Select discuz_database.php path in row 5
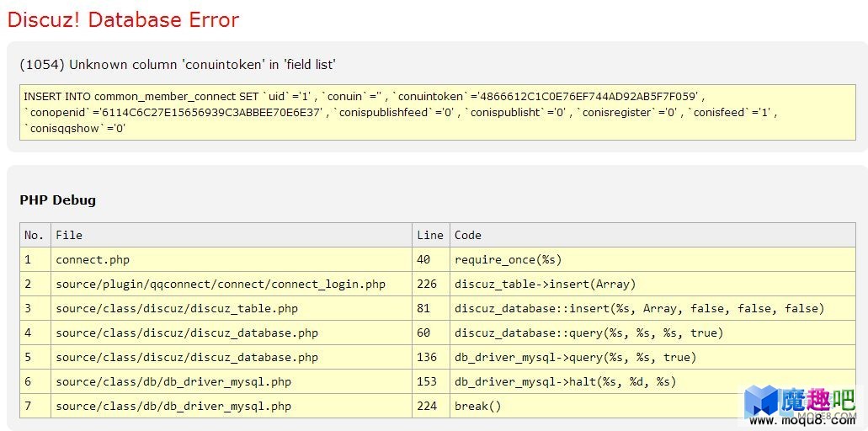 click(x=187, y=357)
